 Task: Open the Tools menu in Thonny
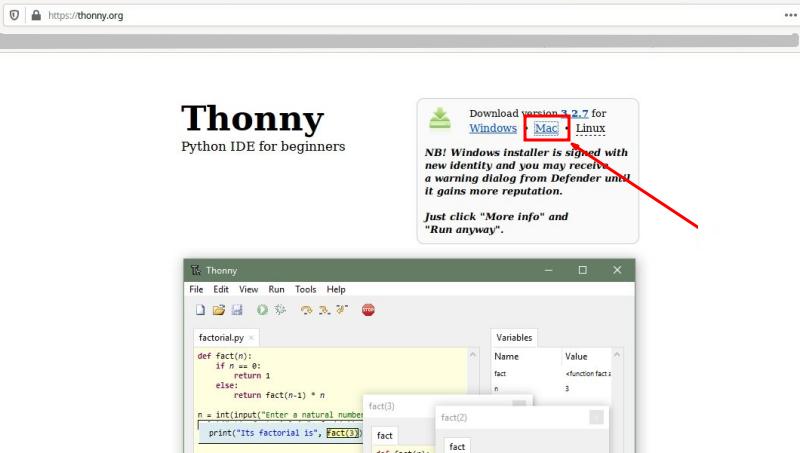[x=305, y=289]
